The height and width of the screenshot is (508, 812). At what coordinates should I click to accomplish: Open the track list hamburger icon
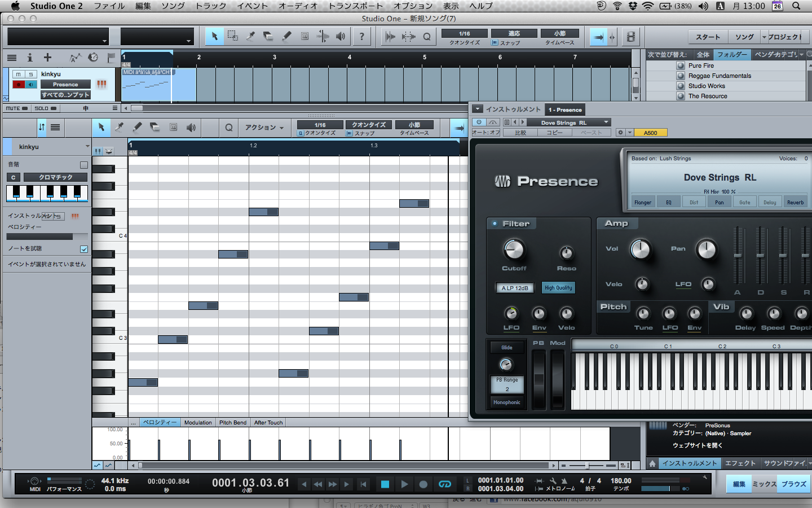click(x=11, y=58)
